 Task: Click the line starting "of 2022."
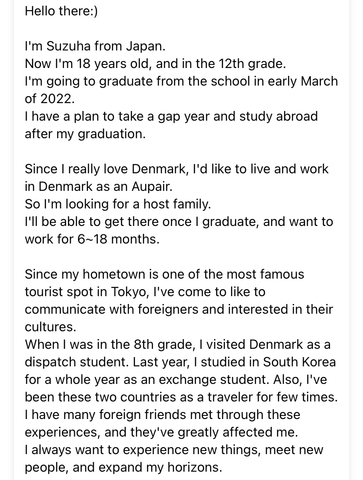[50, 99]
